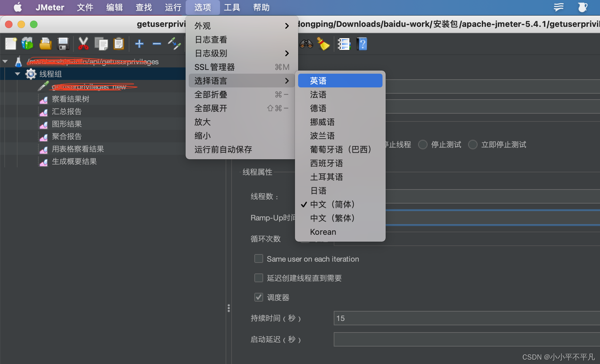Click the menu bar stripes status icon
Screen dimensions: 600x364
558,7
